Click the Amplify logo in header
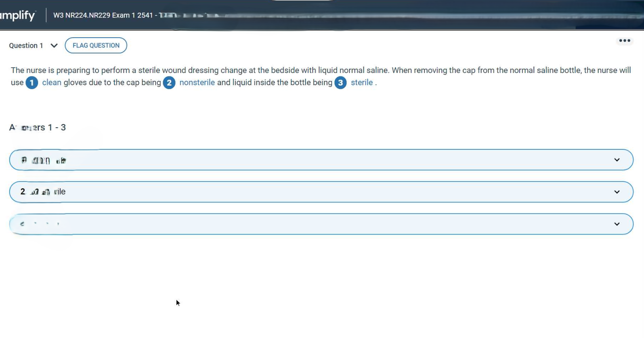 coord(18,15)
